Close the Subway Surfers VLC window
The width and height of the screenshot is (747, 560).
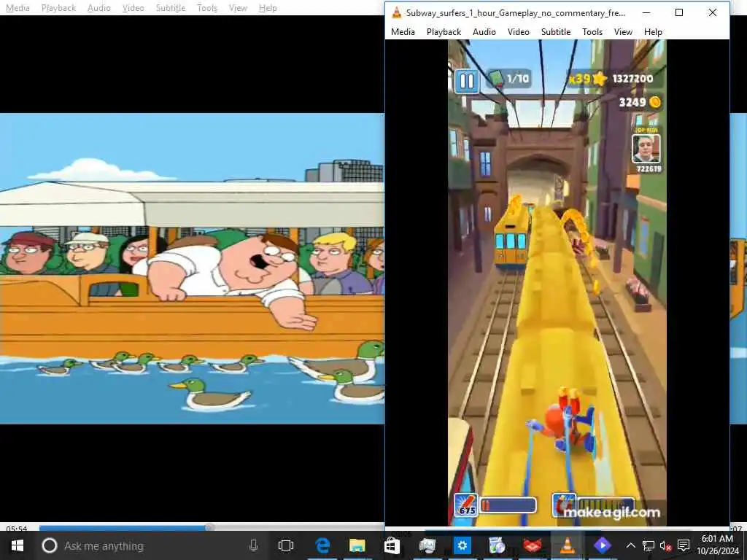pyautogui.click(x=713, y=13)
